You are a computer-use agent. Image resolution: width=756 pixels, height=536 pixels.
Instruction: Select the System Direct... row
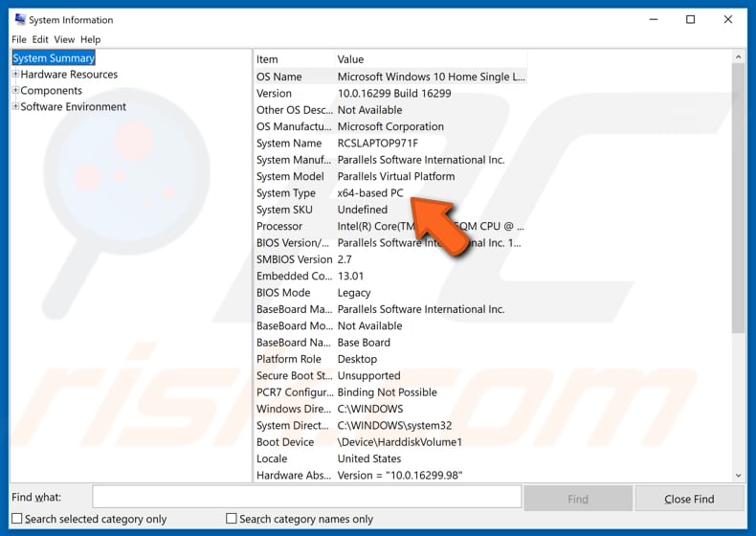coord(390,426)
